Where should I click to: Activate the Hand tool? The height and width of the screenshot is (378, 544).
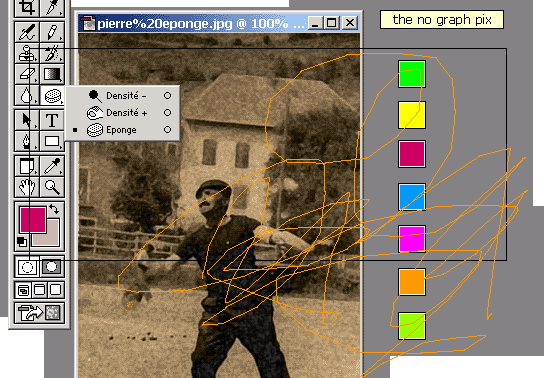(x=27, y=187)
